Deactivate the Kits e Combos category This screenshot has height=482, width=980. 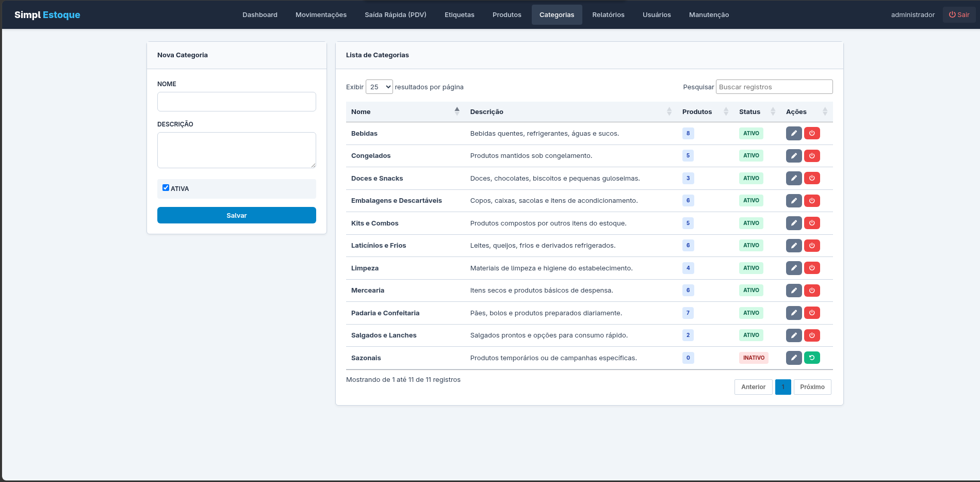812,223
